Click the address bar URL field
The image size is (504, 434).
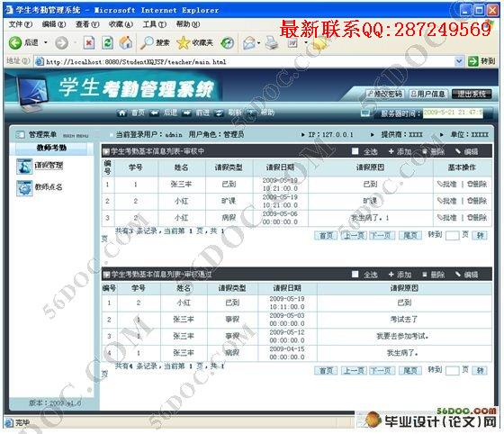pos(244,61)
